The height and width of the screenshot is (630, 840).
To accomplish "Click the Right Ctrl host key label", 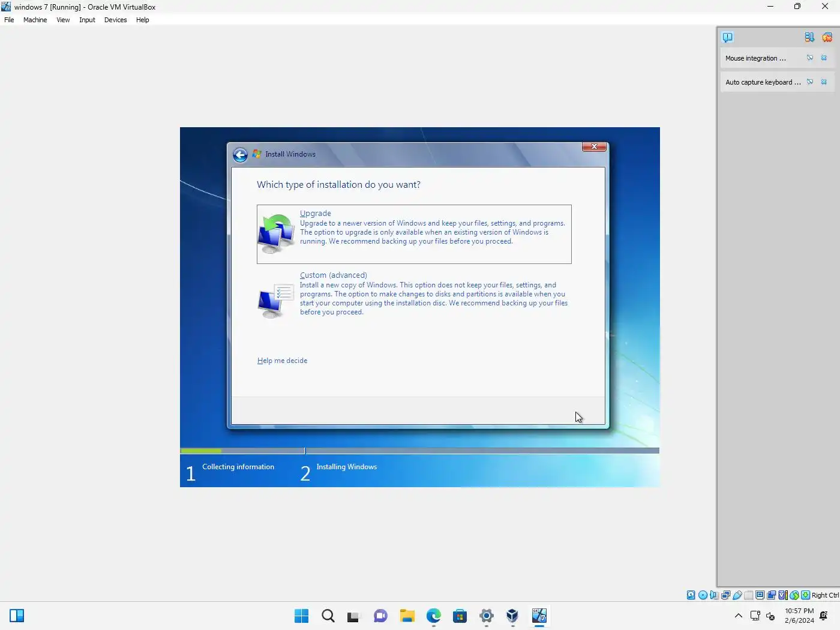I will (x=826, y=595).
